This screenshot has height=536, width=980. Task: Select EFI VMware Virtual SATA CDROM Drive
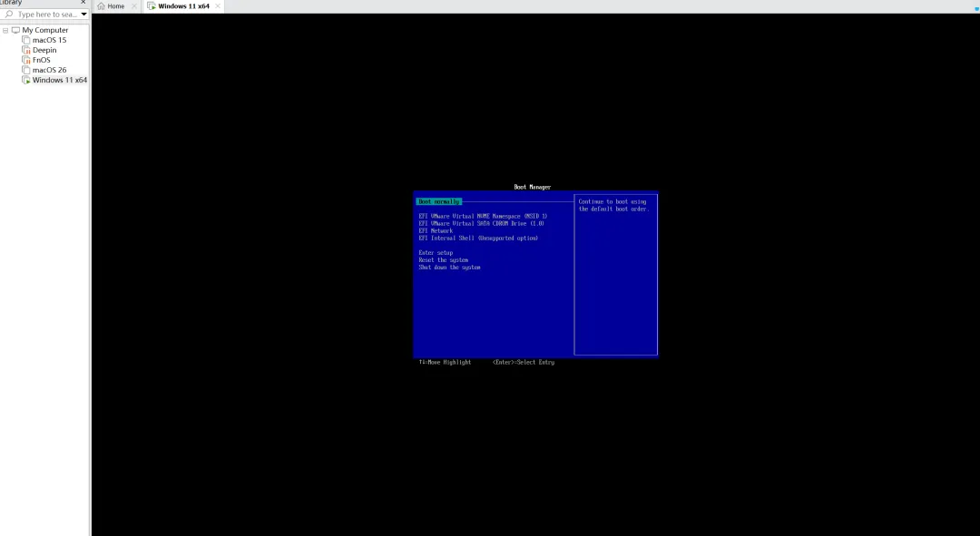tap(481, 224)
